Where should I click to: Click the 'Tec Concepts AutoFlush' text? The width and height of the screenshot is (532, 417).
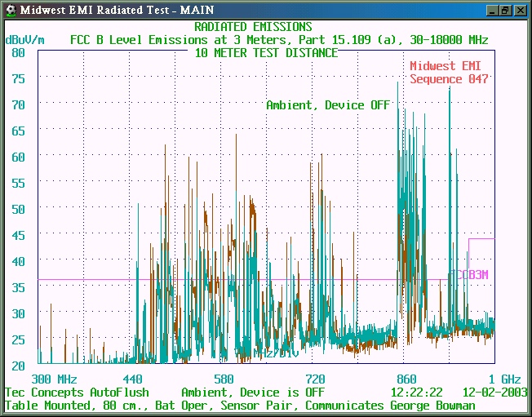(77, 393)
